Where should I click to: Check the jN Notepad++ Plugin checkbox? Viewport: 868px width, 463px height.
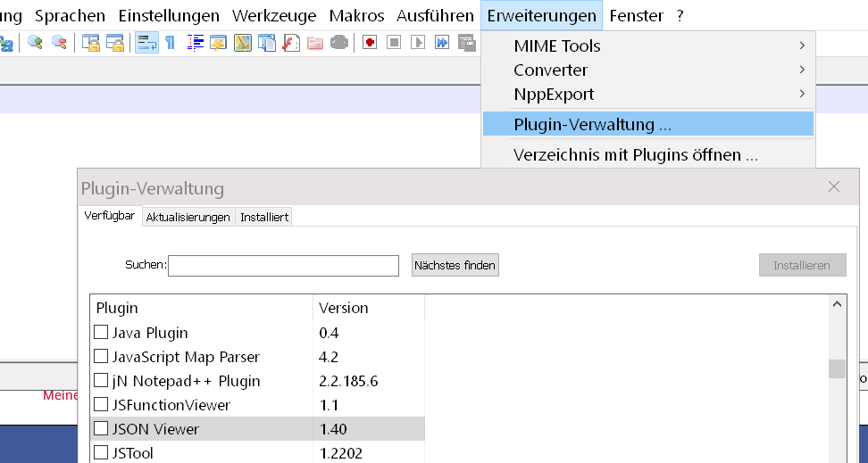[x=101, y=381]
